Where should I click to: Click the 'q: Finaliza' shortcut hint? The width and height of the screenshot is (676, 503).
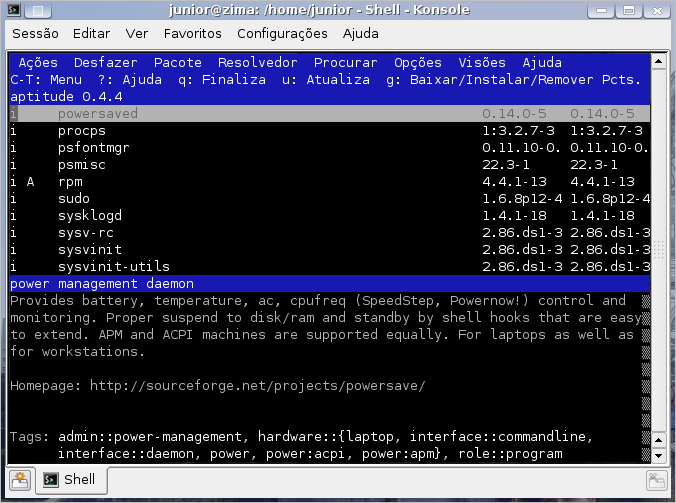pyautogui.click(x=222, y=80)
